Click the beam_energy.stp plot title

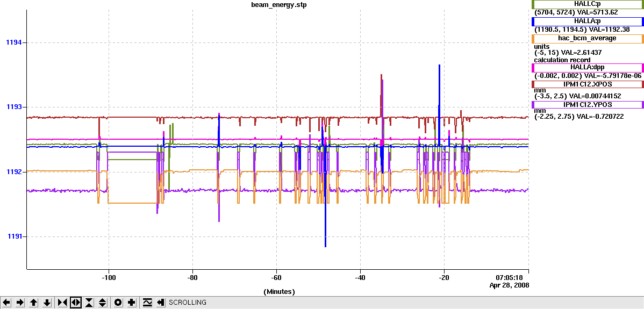tap(279, 5)
